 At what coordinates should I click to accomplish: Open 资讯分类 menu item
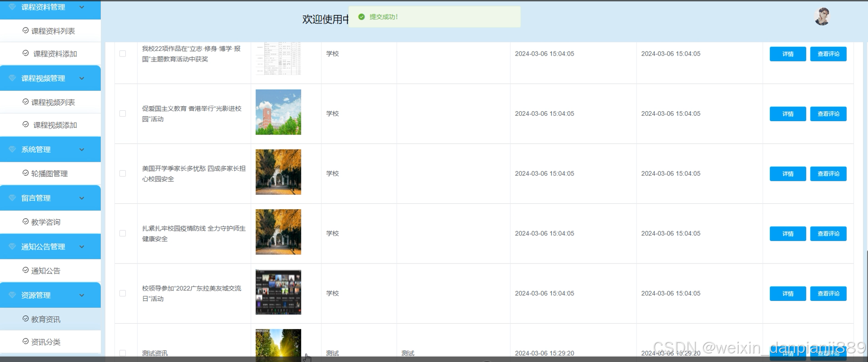(50, 342)
